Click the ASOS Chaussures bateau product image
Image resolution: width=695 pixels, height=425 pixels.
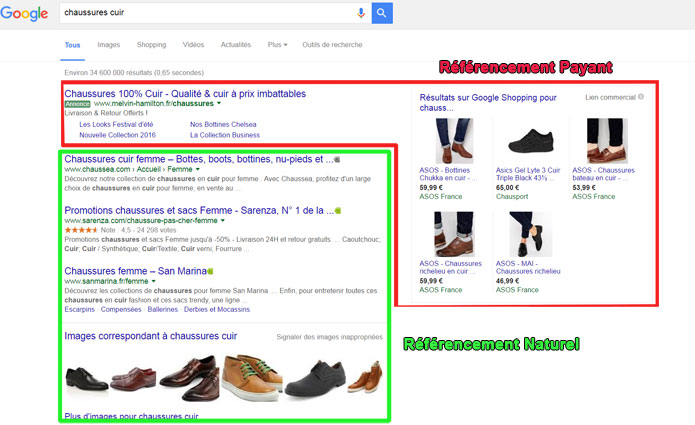tap(607, 141)
